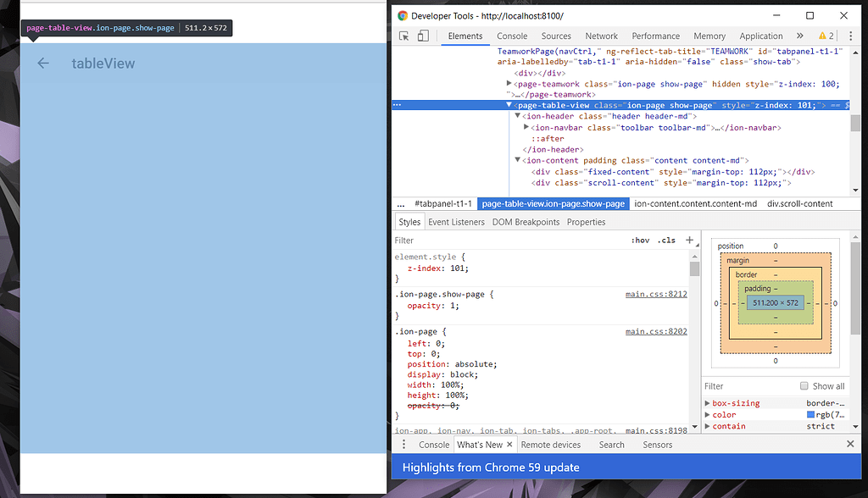Toggle element state with the :hov icon
This screenshot has height=498, width=868.
641,240
